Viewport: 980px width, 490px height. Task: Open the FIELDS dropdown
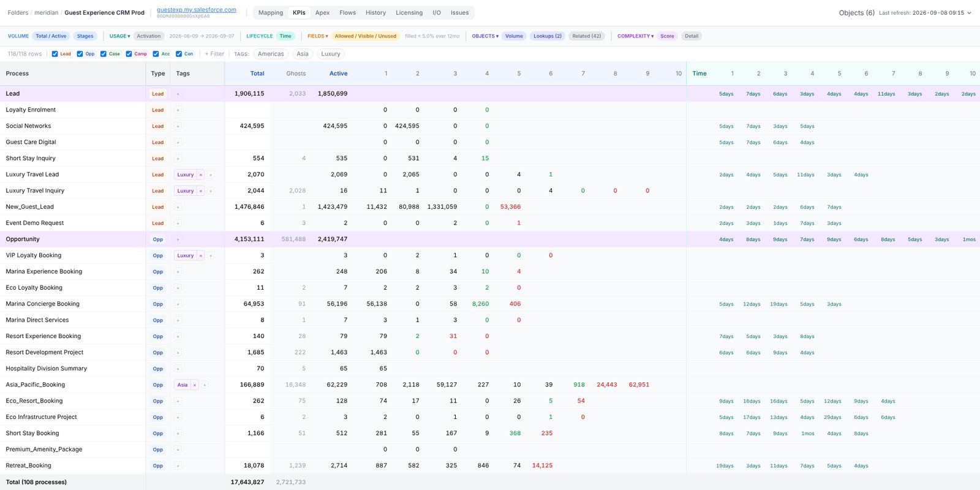click(318, 36)
